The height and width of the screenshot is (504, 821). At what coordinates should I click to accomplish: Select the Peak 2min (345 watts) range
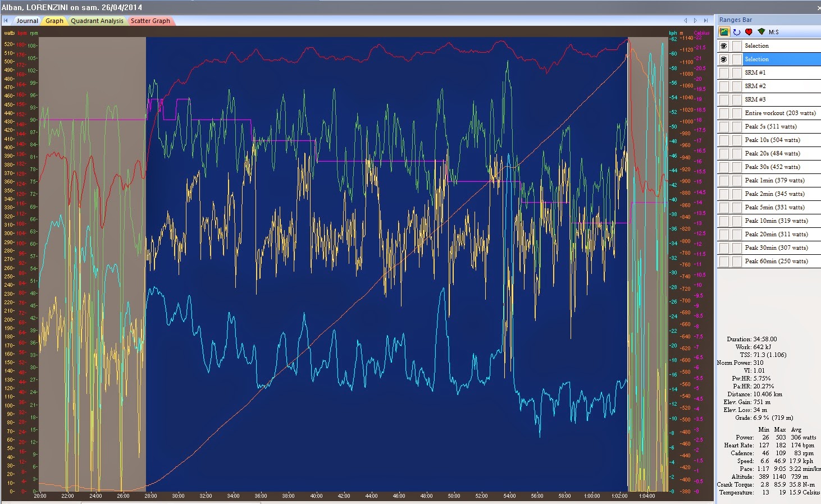pyautogui.click(x=781, y=194)
